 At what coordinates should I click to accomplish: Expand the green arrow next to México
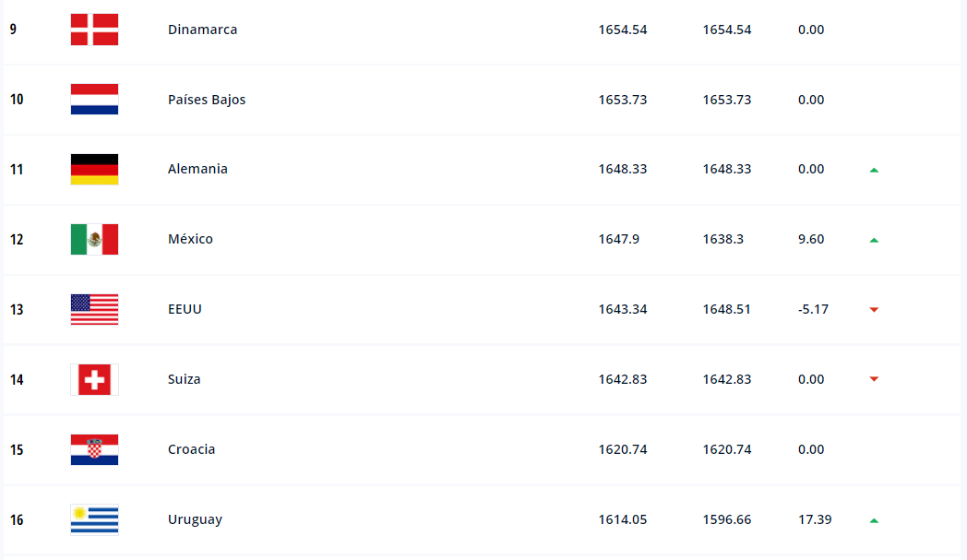pos(874,241)
